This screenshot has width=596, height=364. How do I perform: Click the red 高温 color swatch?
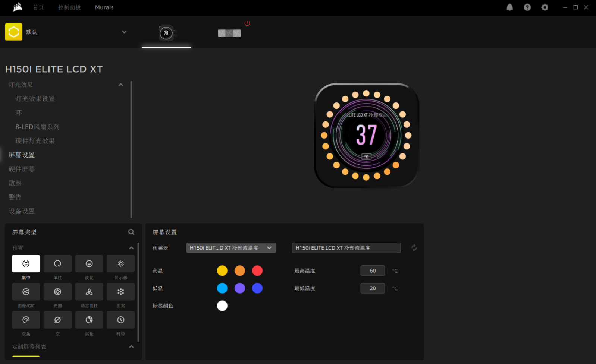pos(257,271)
